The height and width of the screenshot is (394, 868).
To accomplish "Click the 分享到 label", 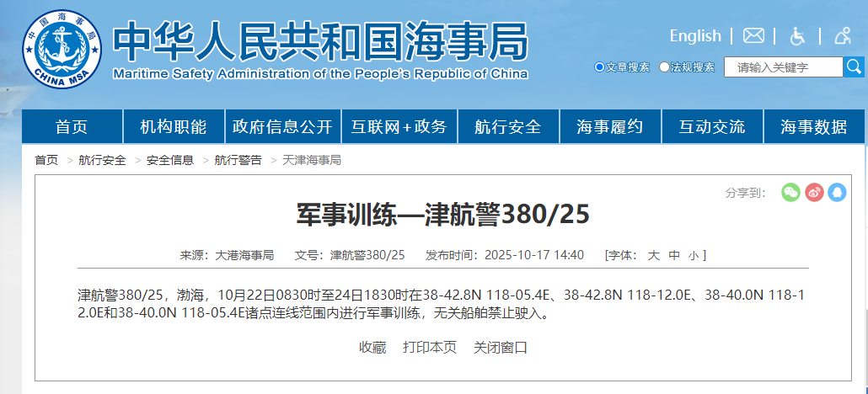I will click(x=746, y=193).
